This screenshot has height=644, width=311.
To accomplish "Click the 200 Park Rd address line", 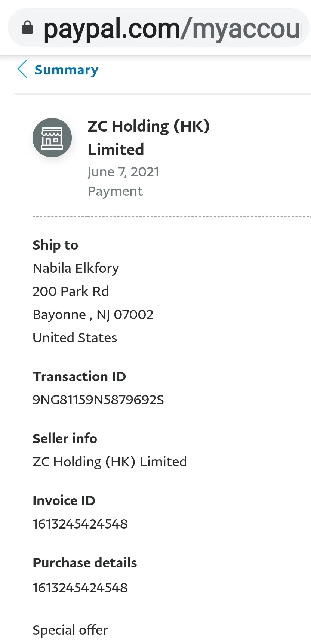I will (71, 292).
